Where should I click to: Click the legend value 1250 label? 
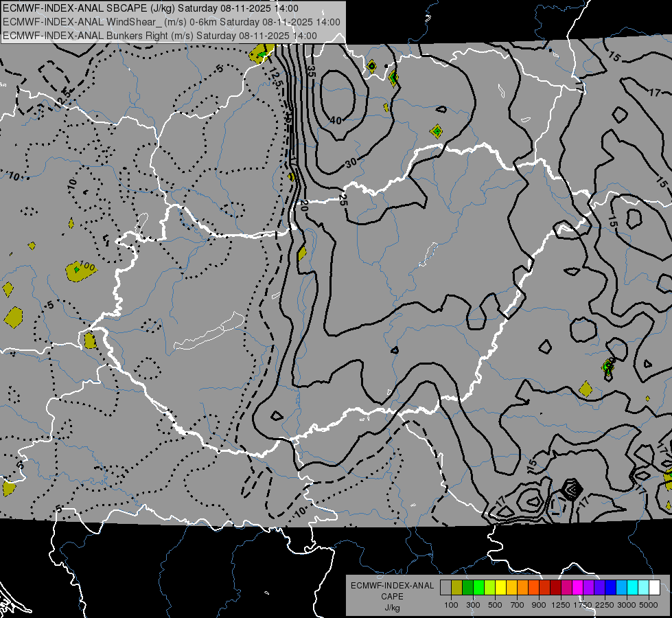[561, 605]
